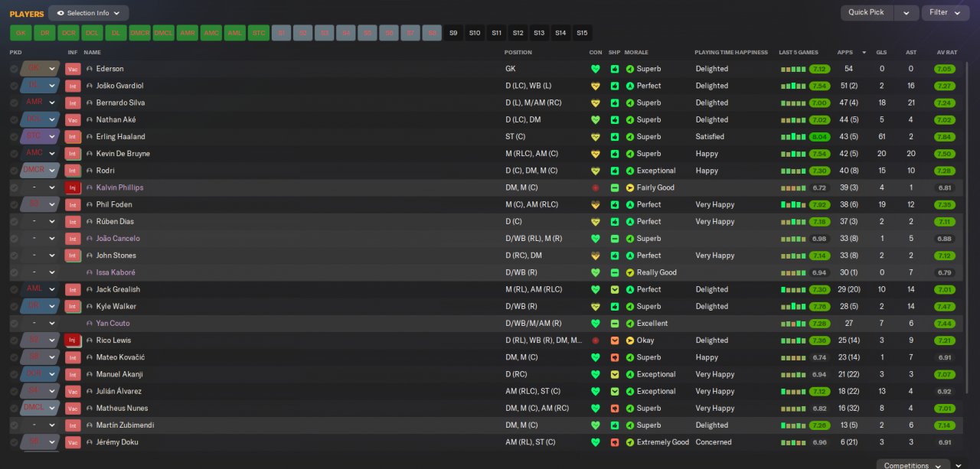Toggle the pick circle for Yan Couto
This screenshot has height=469, width=980.
coord(14,324)
